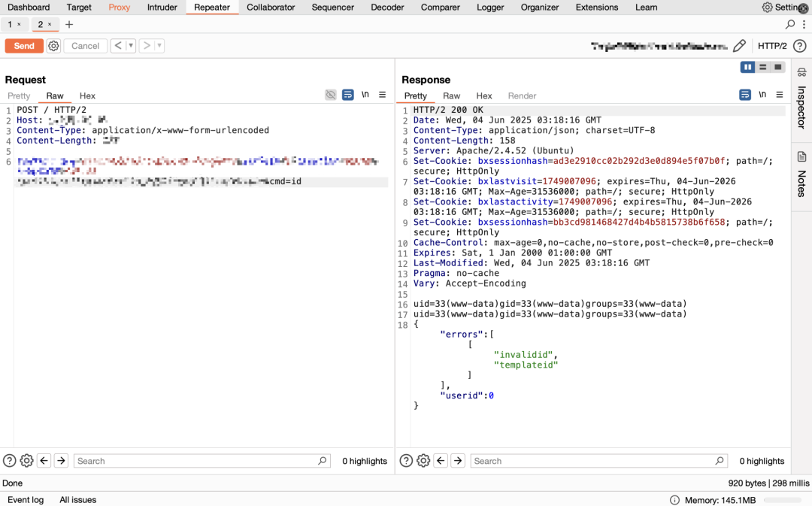Run response search via magnifier icon
812x506 pixels.
click(720, 460)
